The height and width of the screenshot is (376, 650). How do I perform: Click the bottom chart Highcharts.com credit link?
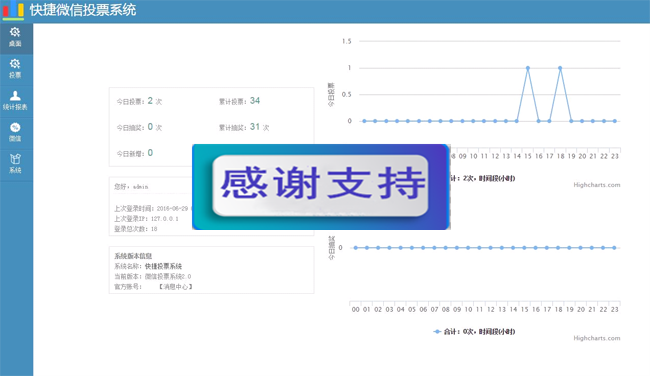[x=597, y=338]
